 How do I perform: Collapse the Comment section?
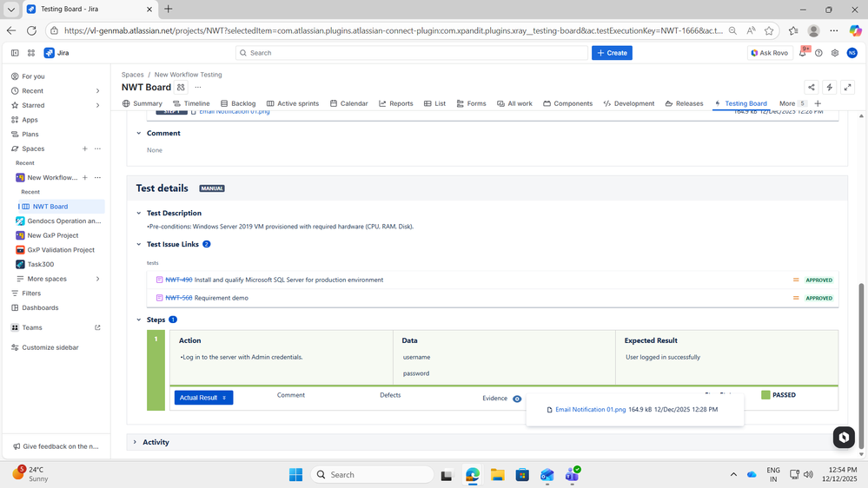(x=139, y=134)
